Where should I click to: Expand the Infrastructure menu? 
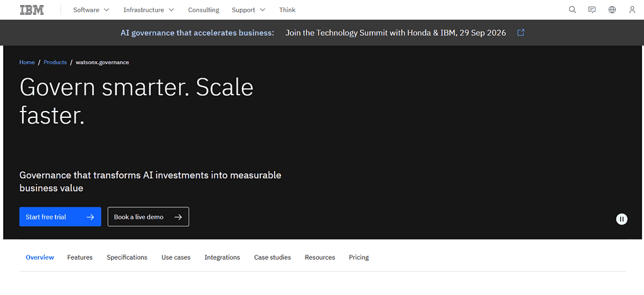click(149, 10)
